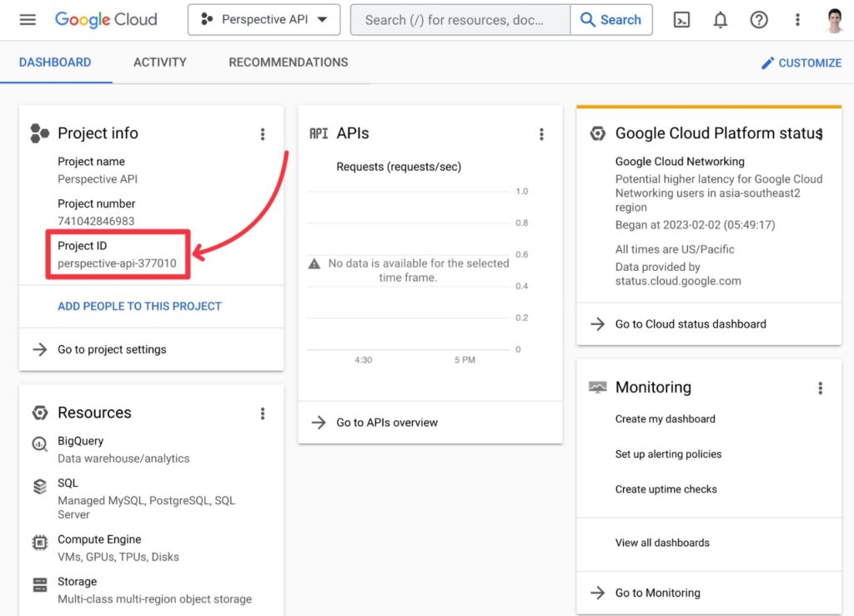
Task: Switch to the Recommendations tab
Action: pos(288,63)
